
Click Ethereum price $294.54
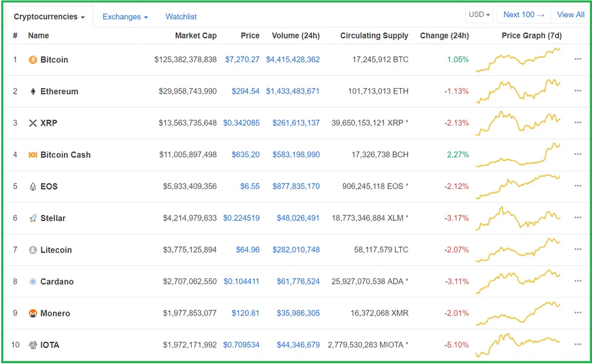(245, 91)
